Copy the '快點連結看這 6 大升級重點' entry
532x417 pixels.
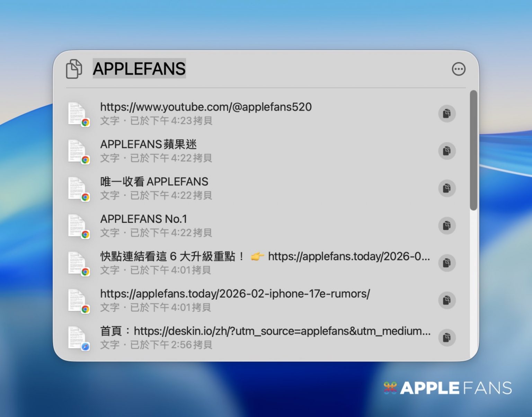point(446,263)
